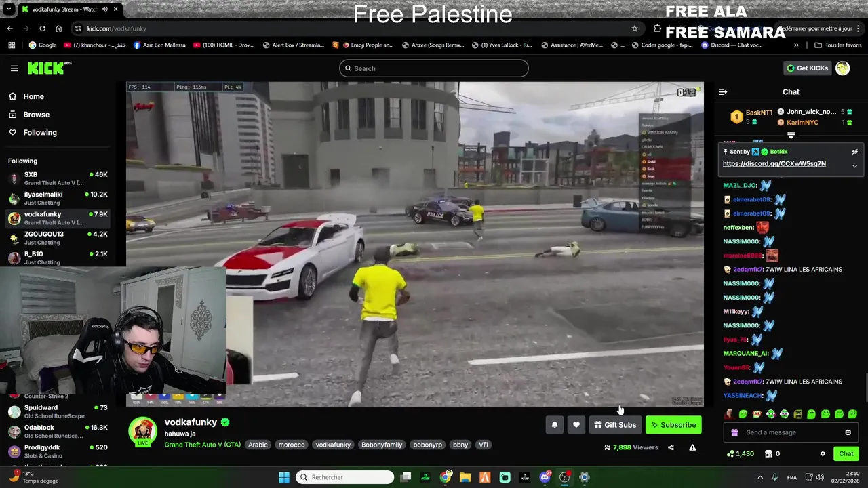Click Grand Theft Auto V (GTA) category link

(x=202, y=445)
